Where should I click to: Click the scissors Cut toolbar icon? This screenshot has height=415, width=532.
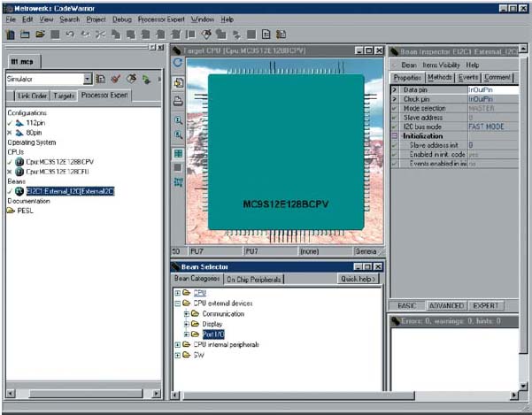click(x=100, y=35)
